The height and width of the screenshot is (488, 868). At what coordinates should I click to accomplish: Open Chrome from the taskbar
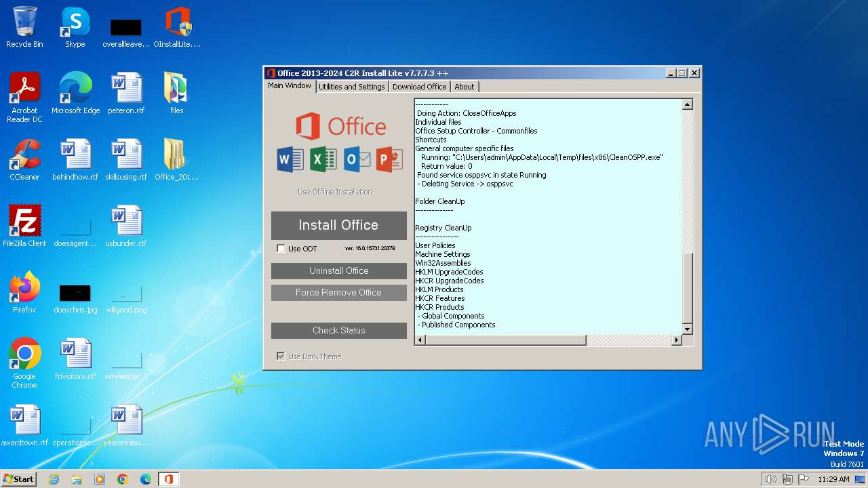123,479
